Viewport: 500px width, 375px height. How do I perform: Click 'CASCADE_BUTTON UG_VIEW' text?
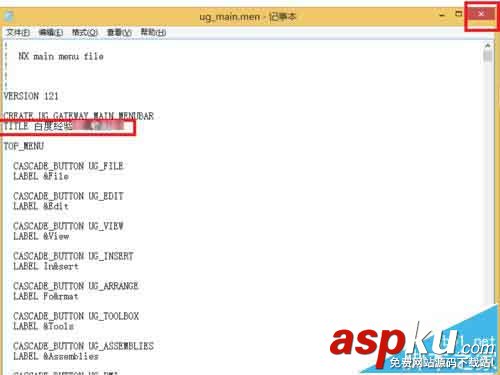point(68,226)
